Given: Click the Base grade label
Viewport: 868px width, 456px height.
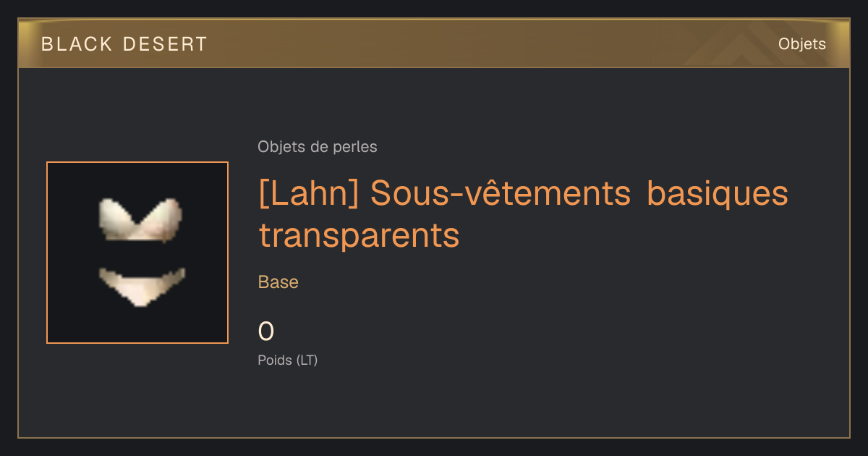Looking at the screenshot, I should tap(278, 282).
